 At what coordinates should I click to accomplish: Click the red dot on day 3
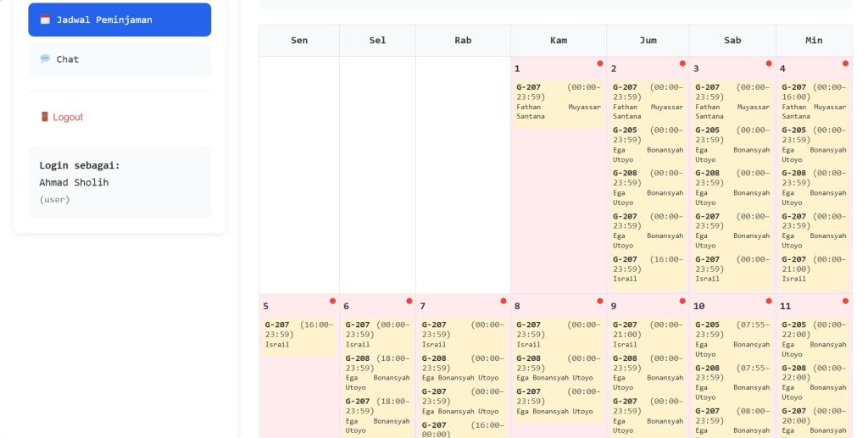[x=769, y=64]
